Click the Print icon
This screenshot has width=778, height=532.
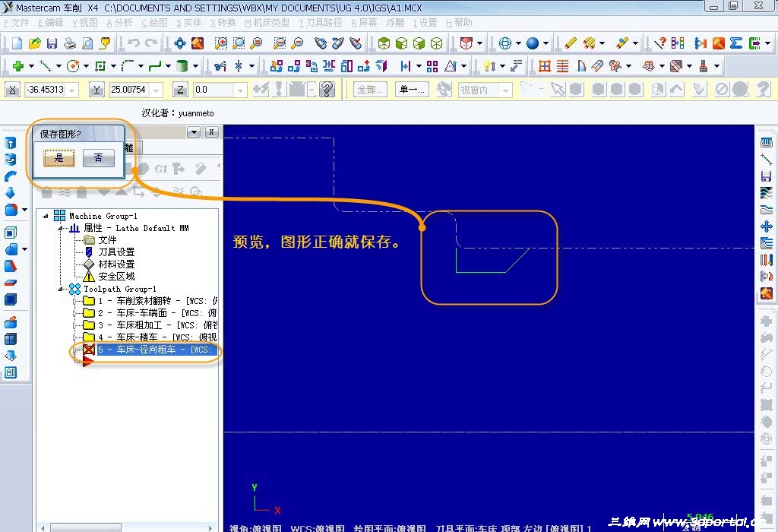pyautogui.click(x=69, y=43)
